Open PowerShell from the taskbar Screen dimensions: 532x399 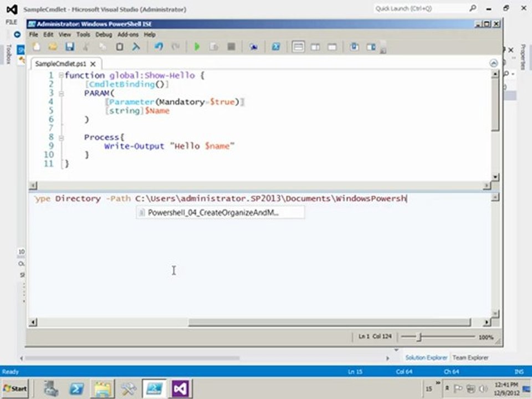tap(76, 388)
